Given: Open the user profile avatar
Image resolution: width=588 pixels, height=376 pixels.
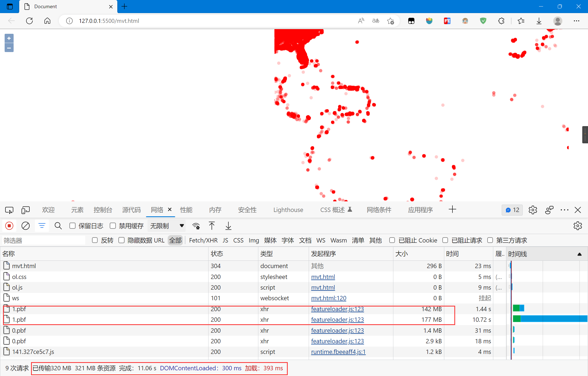Looking at the screenshot, I should click(558, 21).
